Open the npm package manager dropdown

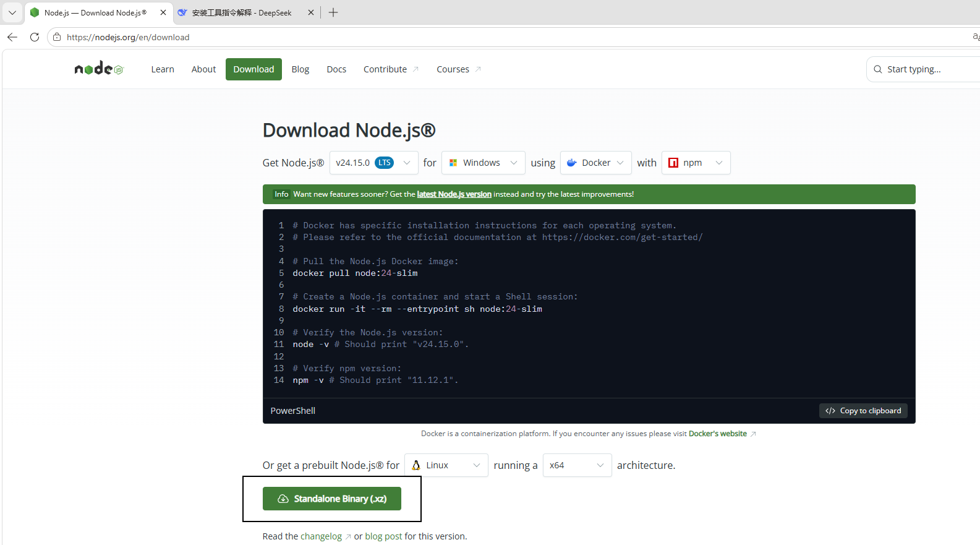(x=696, y=163)
